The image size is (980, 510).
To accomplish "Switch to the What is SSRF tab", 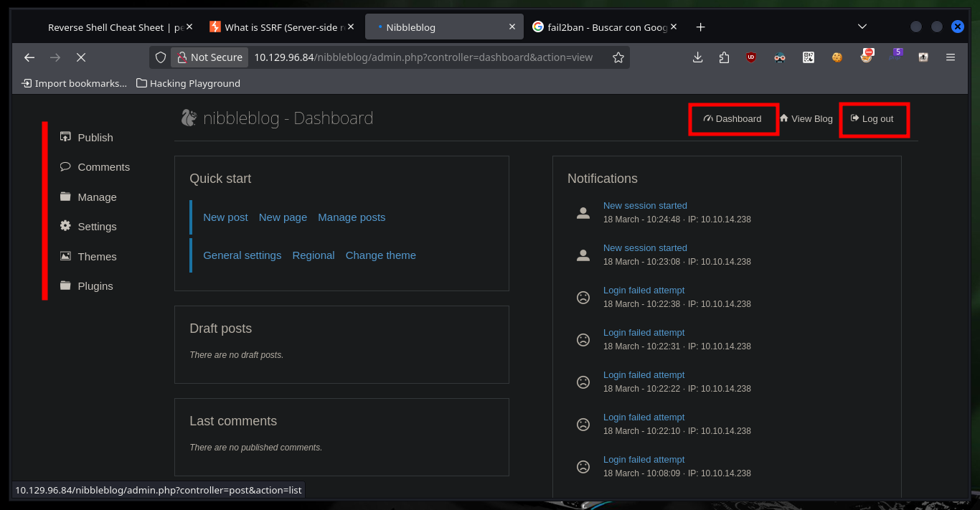I will point(281,27).
